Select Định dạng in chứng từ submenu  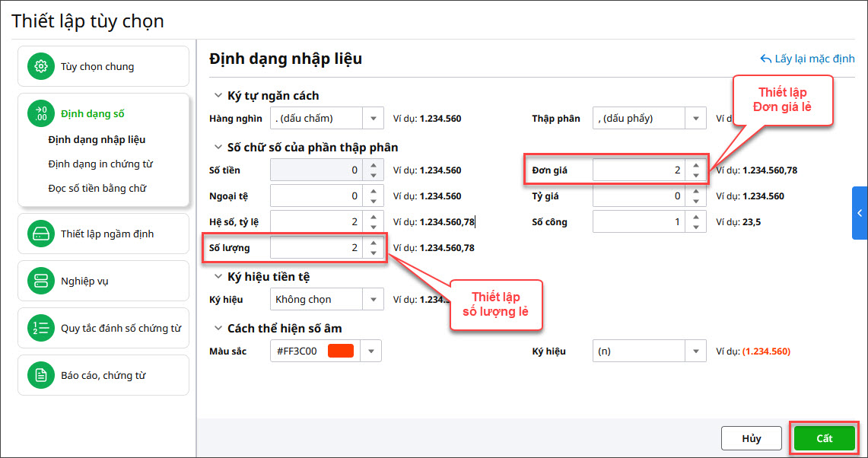click(x=100, y=164)
